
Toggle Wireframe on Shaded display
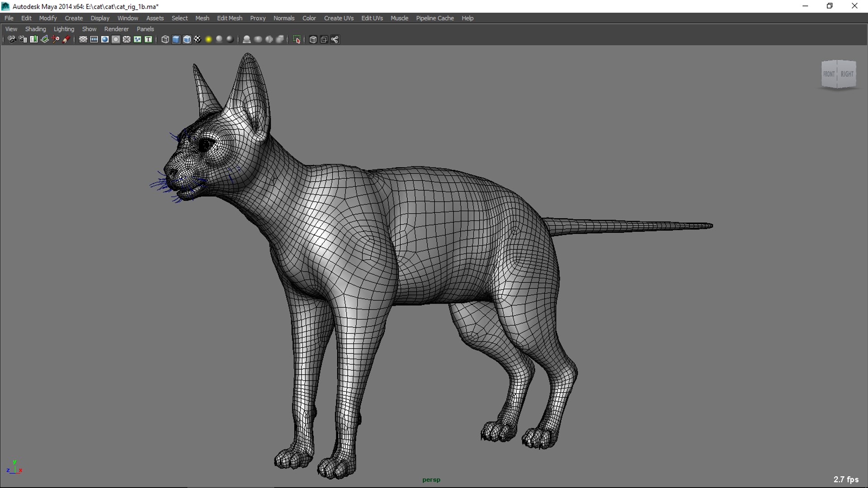click(187, 39)
